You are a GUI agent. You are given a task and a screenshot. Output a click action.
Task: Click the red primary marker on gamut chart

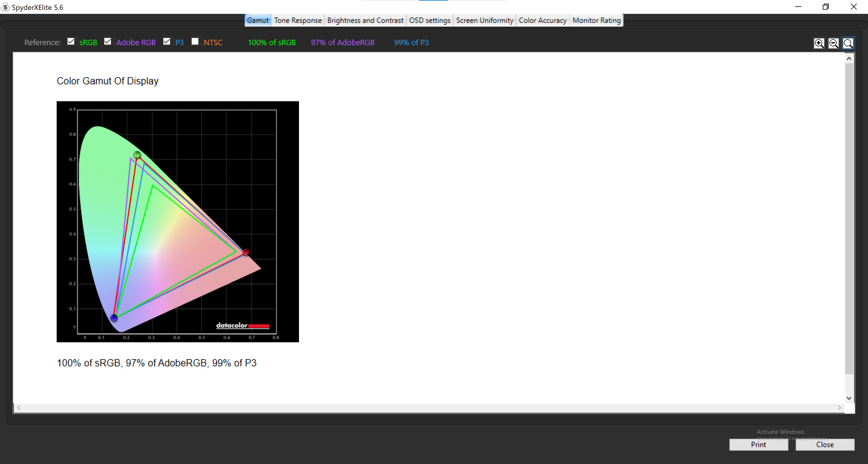(x=246, y=252)
